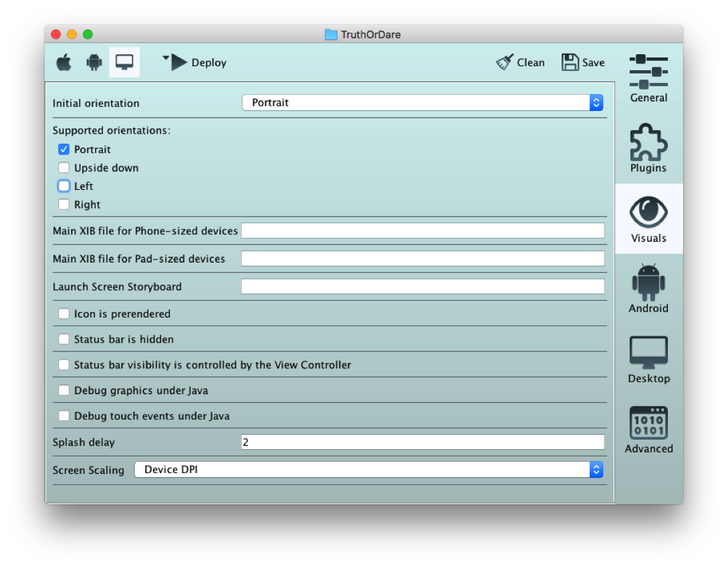Viewport: 728px width, 568px height.
Task: Check status bar visibility View Controller option
Action: [64, 365]
